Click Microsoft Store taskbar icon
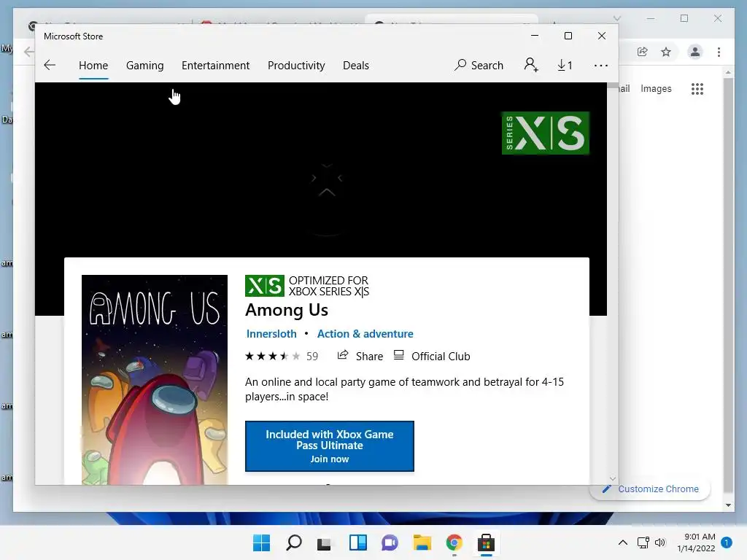Image resolution: width=747 pixels, height=560 pixels. [x=486, y=542]
